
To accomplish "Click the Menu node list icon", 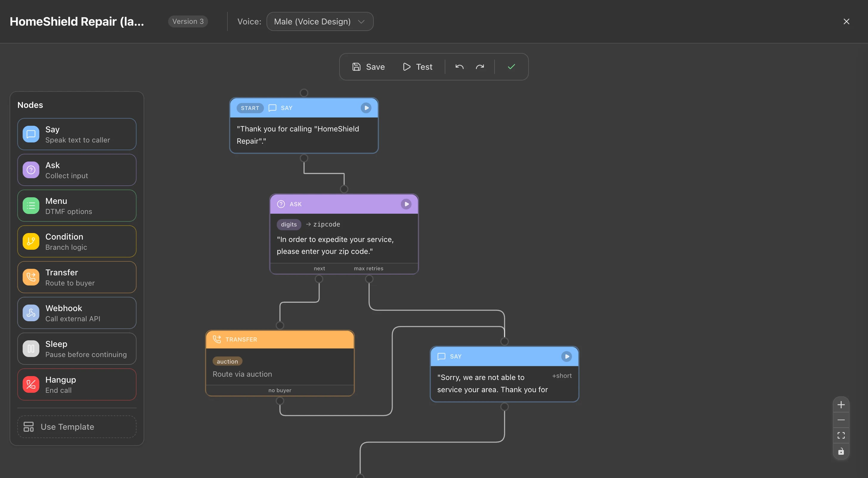I will coord(31,206).
